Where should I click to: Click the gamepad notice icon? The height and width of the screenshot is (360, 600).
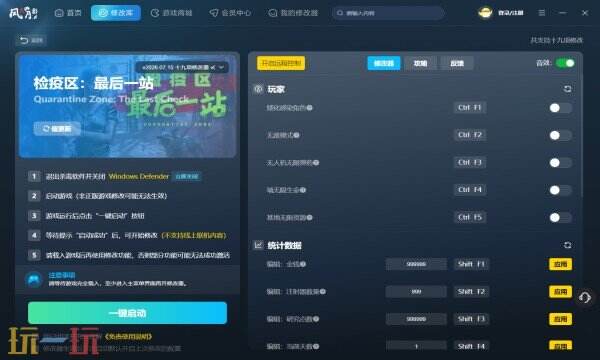pyautogui.click(x=34, y=280)
